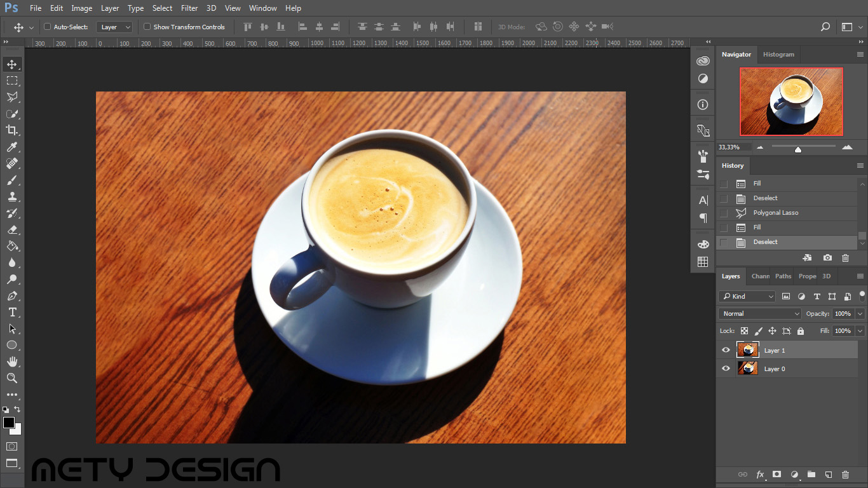
Task: Select the Healing Brush tool
Action: coord(12,163)
